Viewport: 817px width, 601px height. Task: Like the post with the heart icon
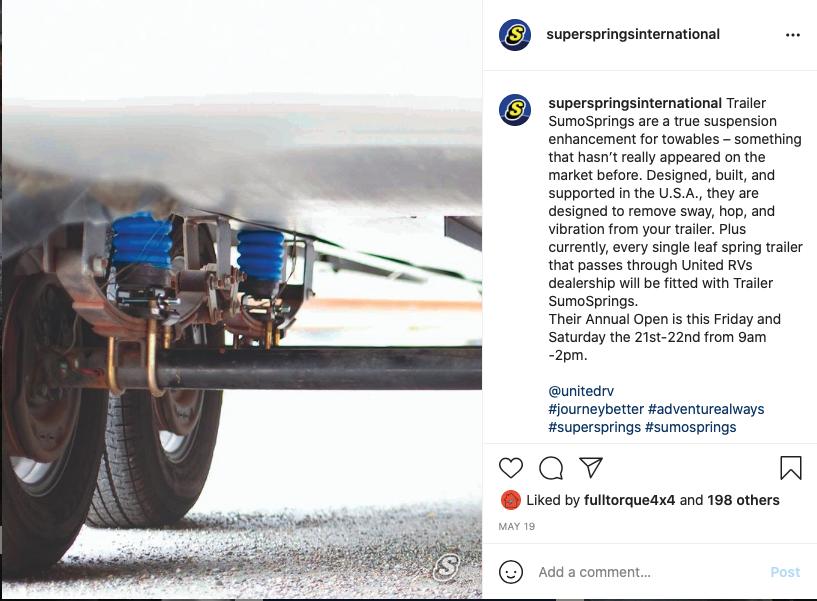click(511, 468)
